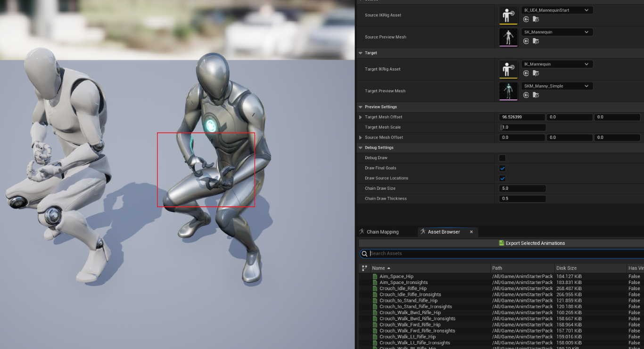The image size is (644, 349).
Task: Open the SKM_Manny_Simple mesh dropdown
Action: tap(557, 86)
